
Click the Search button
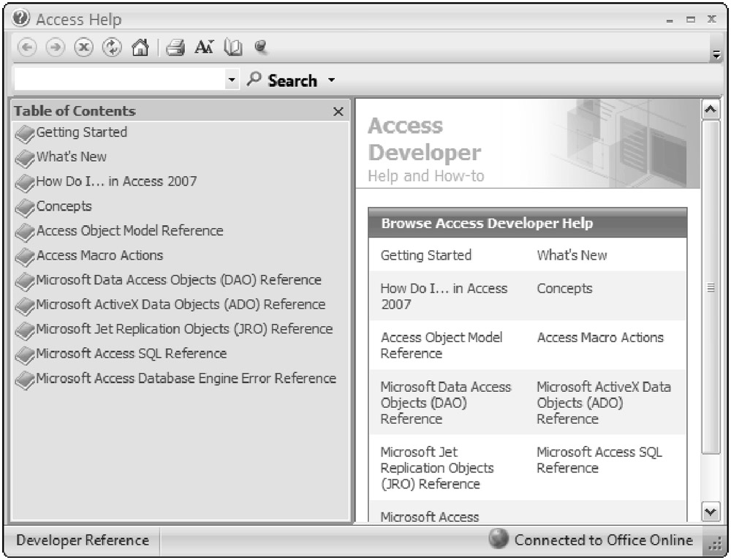284,80
